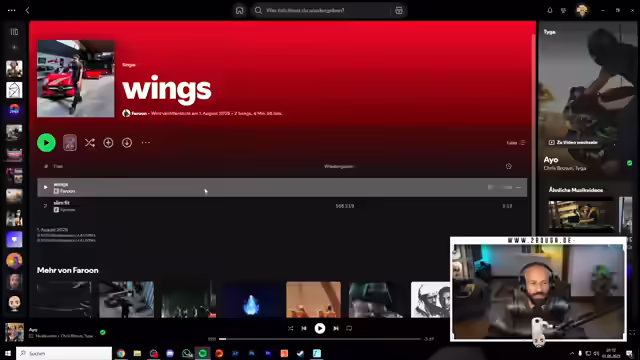Select the slim fit track row
The image size is (640, 360).
282,206
